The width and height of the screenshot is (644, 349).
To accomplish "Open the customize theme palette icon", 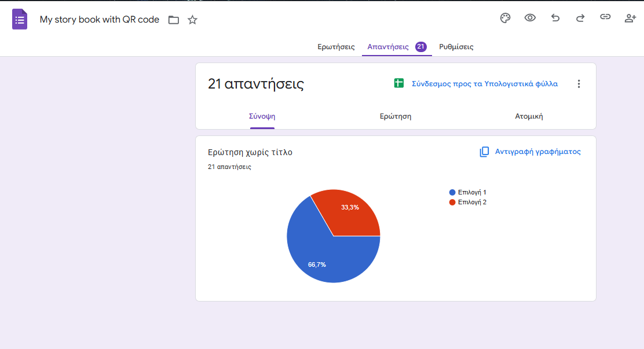I will [x=505, y=18].
